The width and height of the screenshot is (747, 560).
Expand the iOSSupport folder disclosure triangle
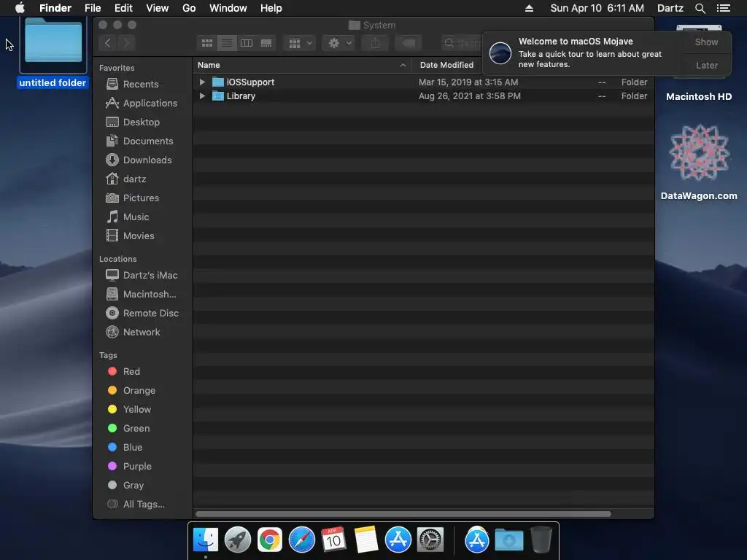(x=202, y=82)
